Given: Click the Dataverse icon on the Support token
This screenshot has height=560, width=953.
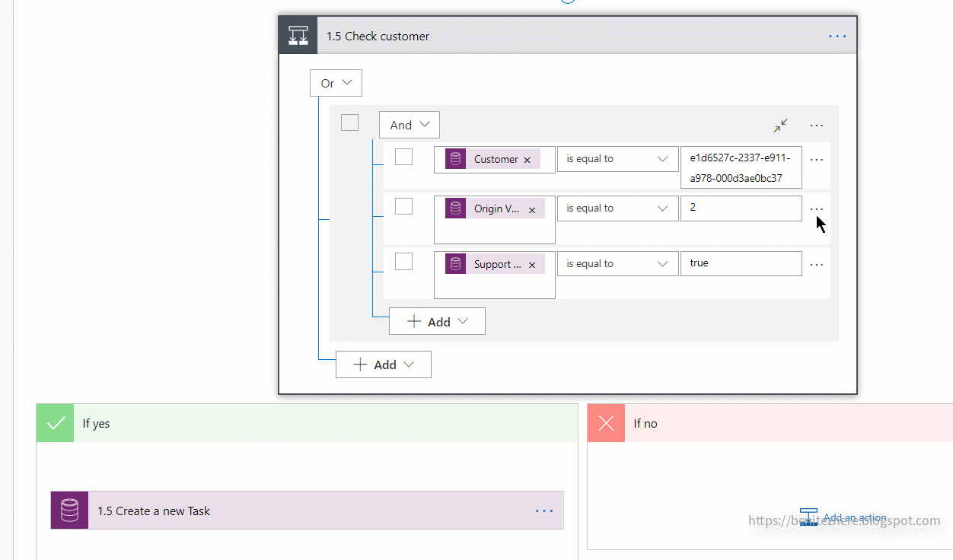Looking at the screenshot, I should click(455, 263).
